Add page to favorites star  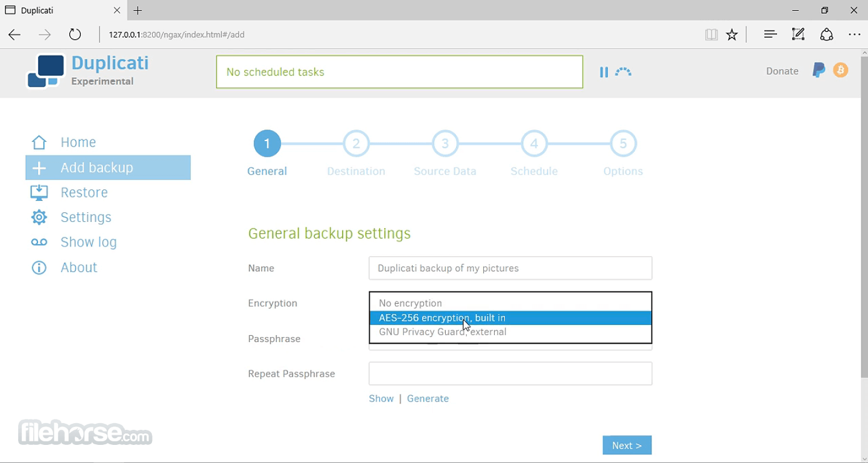[732, 34]
